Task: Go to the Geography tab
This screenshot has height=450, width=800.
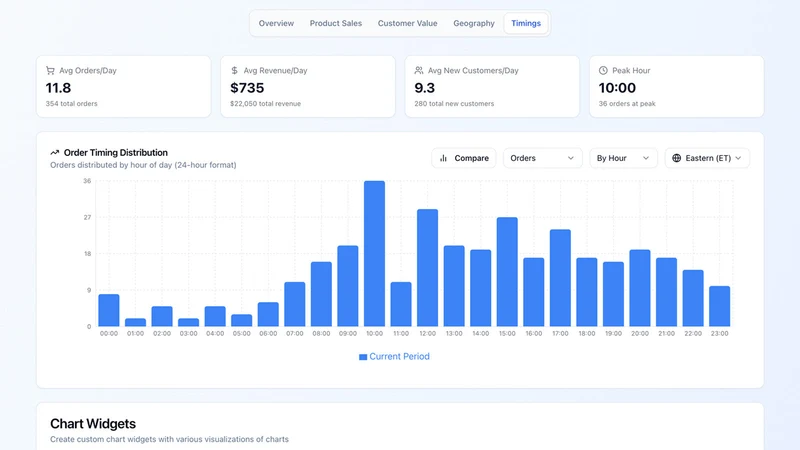Action: click(x=473, y=23)
